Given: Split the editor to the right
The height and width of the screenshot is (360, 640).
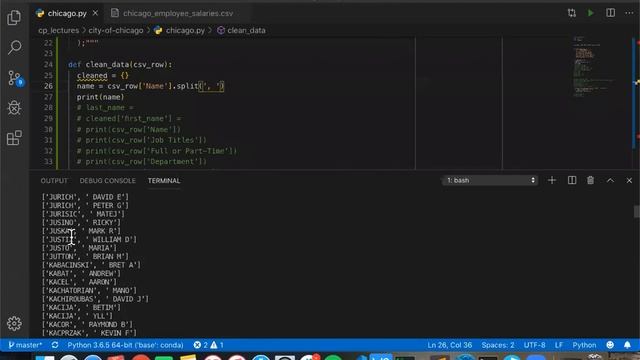Looking at the screenshot, I should [610, 13].
